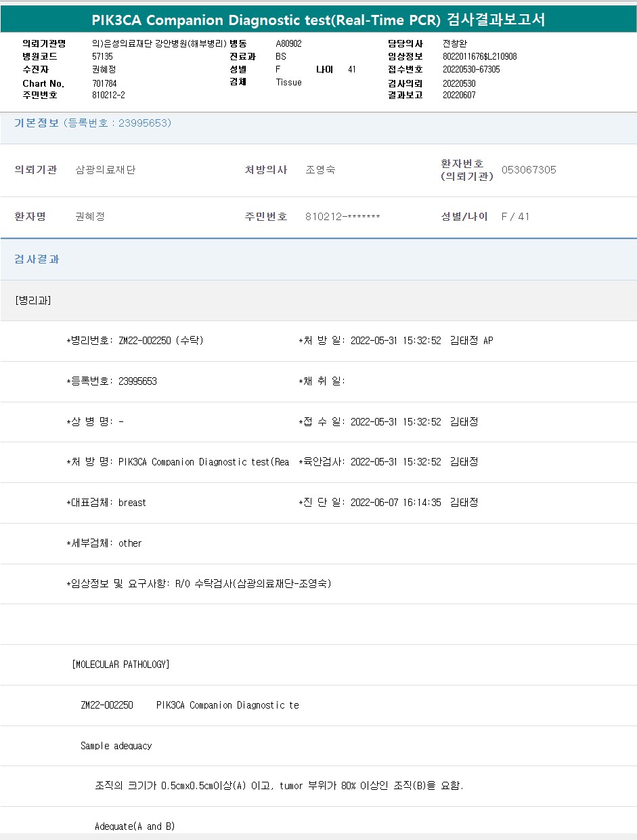Click the 의뢰기관 value 삼광의료재단
Screen dimensions: 637x840
tap(106, 170)
